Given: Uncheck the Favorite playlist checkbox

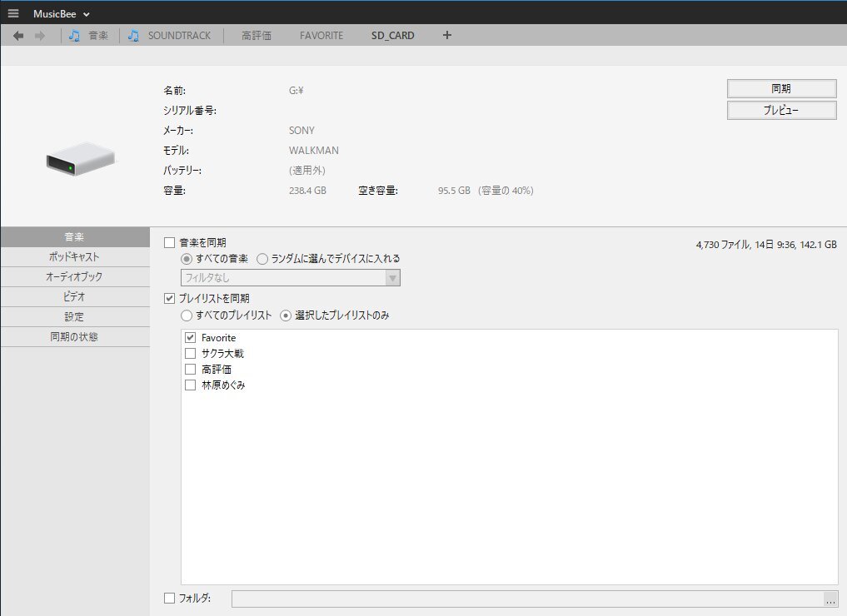Looking at the screenshot, I should [x=190, y=338].
